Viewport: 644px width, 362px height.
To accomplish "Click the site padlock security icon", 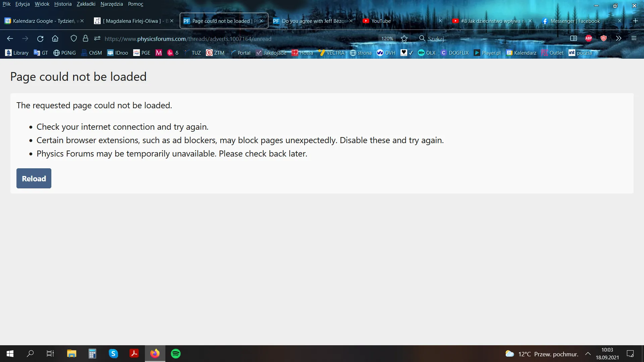I will click(86, 39).
